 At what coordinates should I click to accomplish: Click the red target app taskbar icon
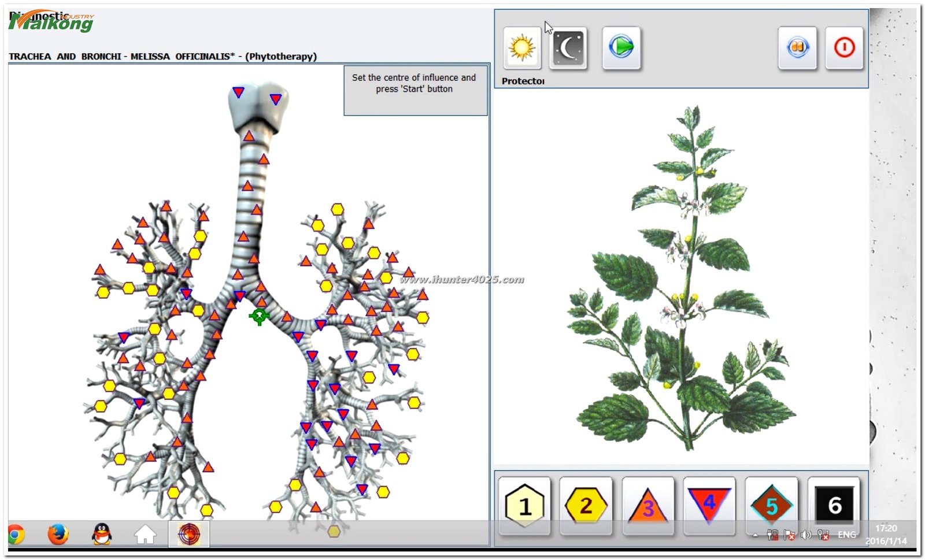[188, 535]
